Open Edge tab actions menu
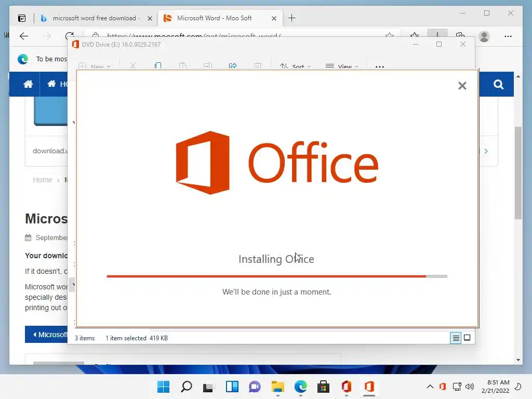 coord(22,18)
